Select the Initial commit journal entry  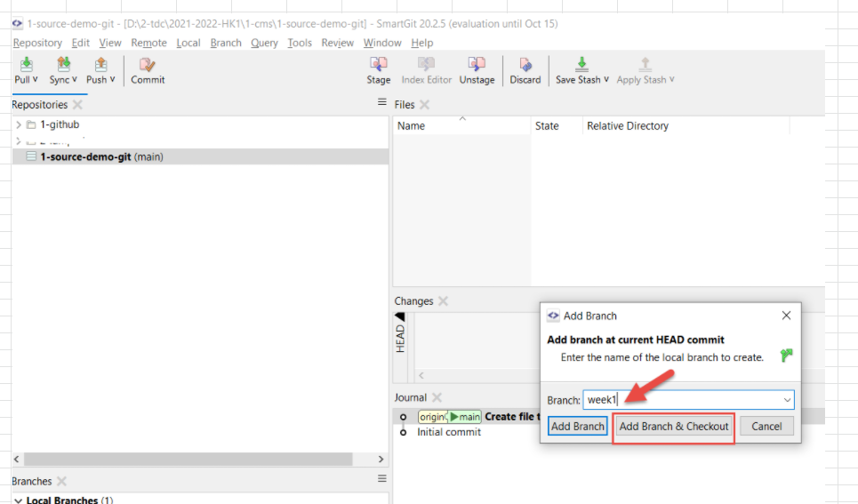point(449,432)
